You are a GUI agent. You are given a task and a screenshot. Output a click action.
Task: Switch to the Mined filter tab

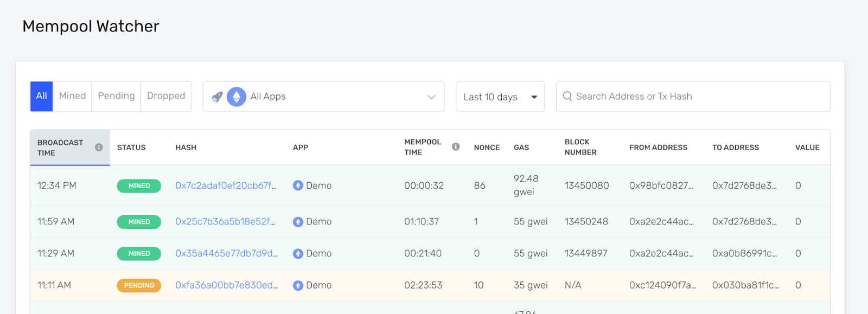pos(72,96)
